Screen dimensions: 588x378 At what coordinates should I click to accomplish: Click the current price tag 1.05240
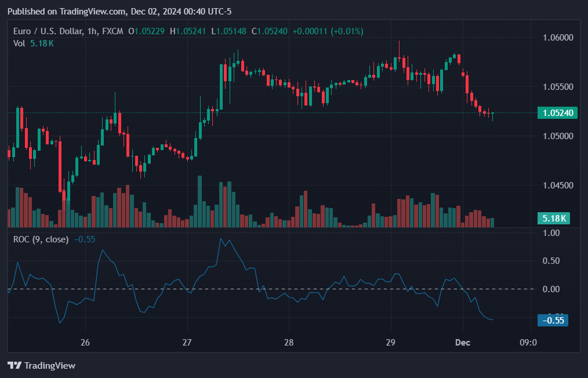tap(557, 113)
